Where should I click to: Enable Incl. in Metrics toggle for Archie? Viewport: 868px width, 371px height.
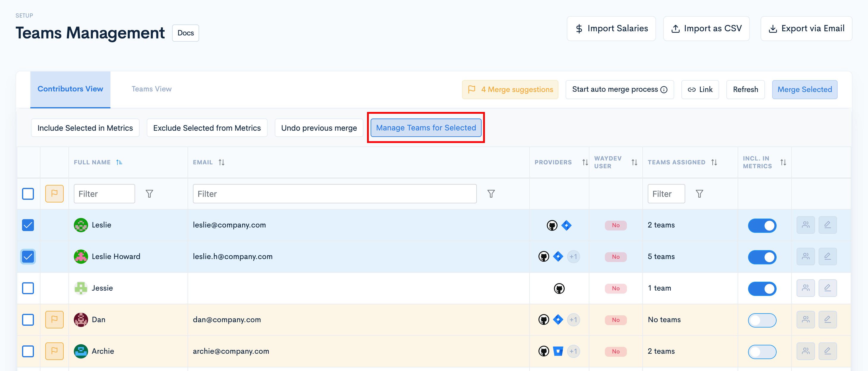(x=762, y=352)
